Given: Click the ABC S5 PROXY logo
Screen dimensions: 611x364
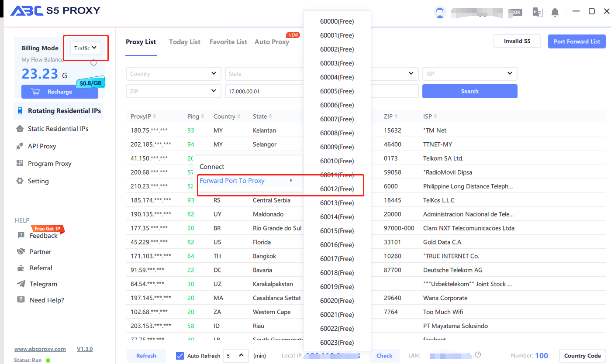Looking at the screenshot, I should [55, 10].
